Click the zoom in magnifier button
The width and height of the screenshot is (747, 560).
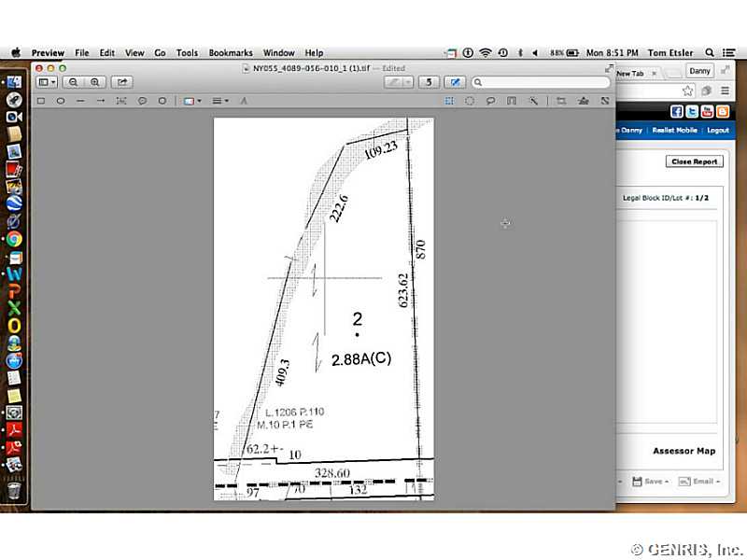pos(95,82)
